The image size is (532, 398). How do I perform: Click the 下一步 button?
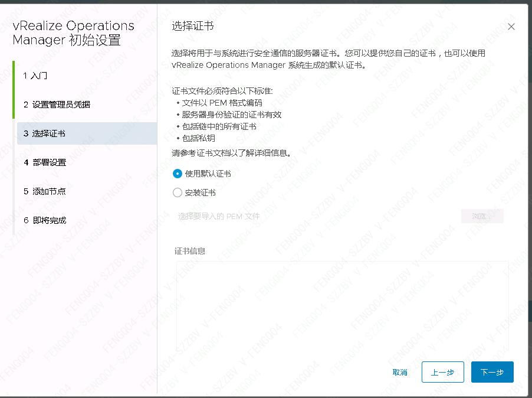click(492, 372)
